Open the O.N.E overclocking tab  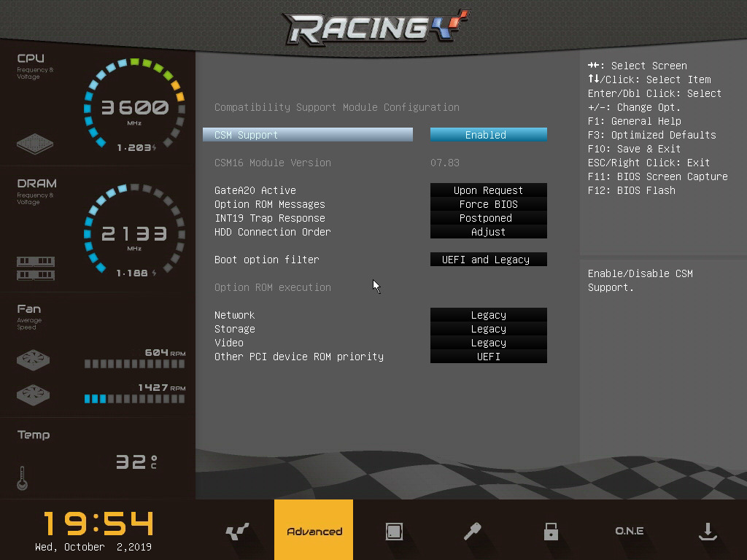click(x=630, y=531)
